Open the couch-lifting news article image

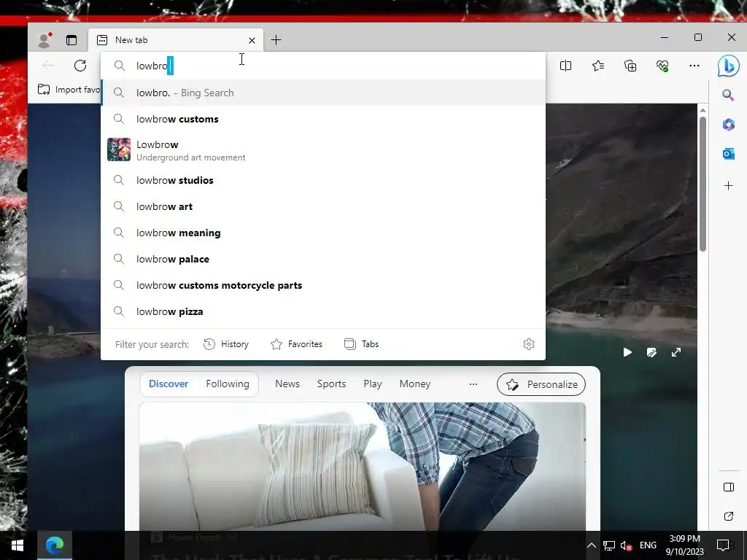click(362, 467)
